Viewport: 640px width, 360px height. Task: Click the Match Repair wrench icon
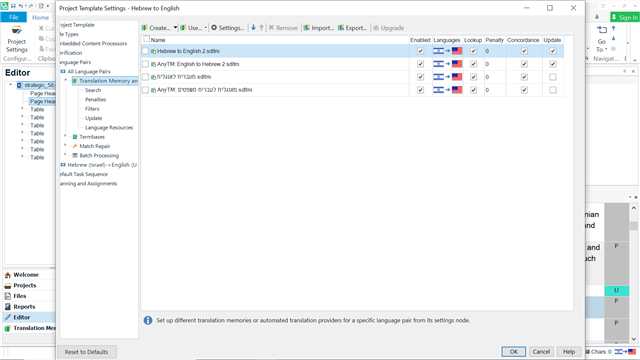(75, 146)
